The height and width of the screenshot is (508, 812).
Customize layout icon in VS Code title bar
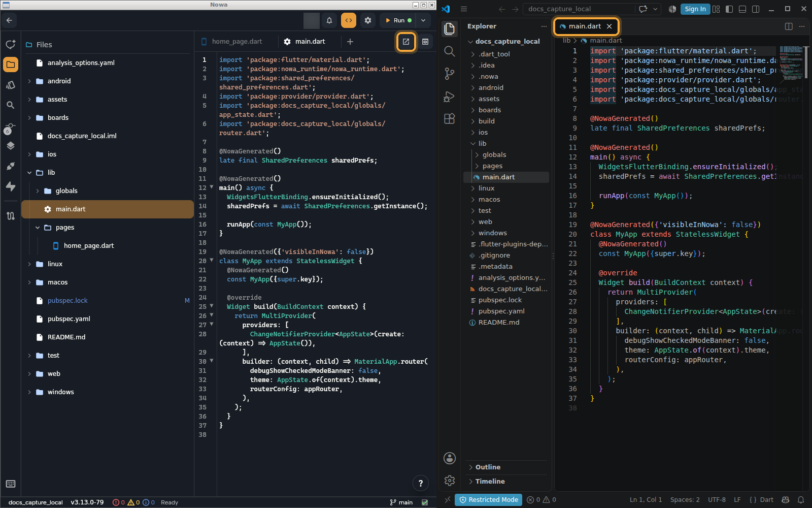(x=716, y=9)
